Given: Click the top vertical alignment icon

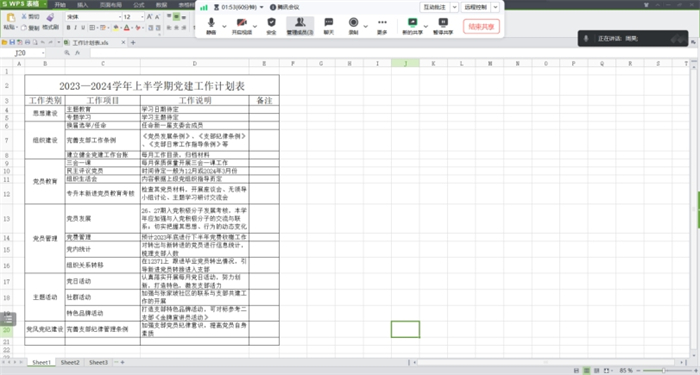Looking at the screenshot, I should point(169,17).
